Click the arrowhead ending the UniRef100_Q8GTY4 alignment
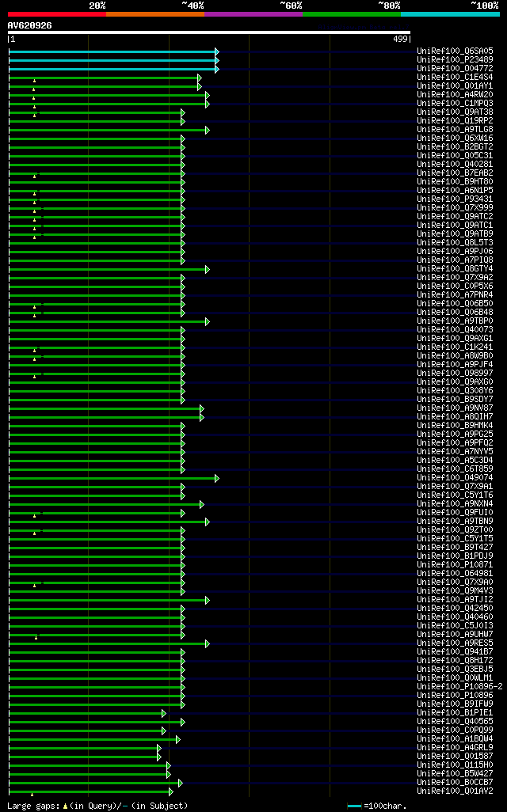Image resolution: width=507 pixels, height=812 pixels. 208,269
